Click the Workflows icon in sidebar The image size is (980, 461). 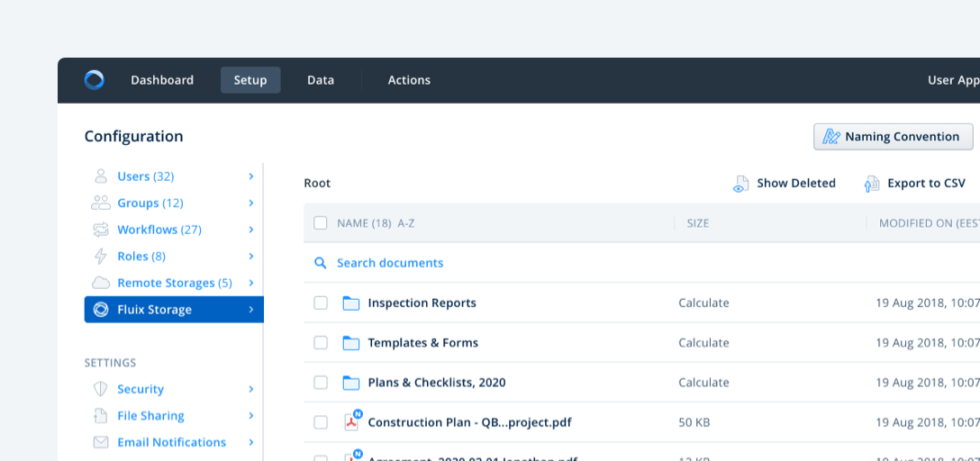click(101, 230)
